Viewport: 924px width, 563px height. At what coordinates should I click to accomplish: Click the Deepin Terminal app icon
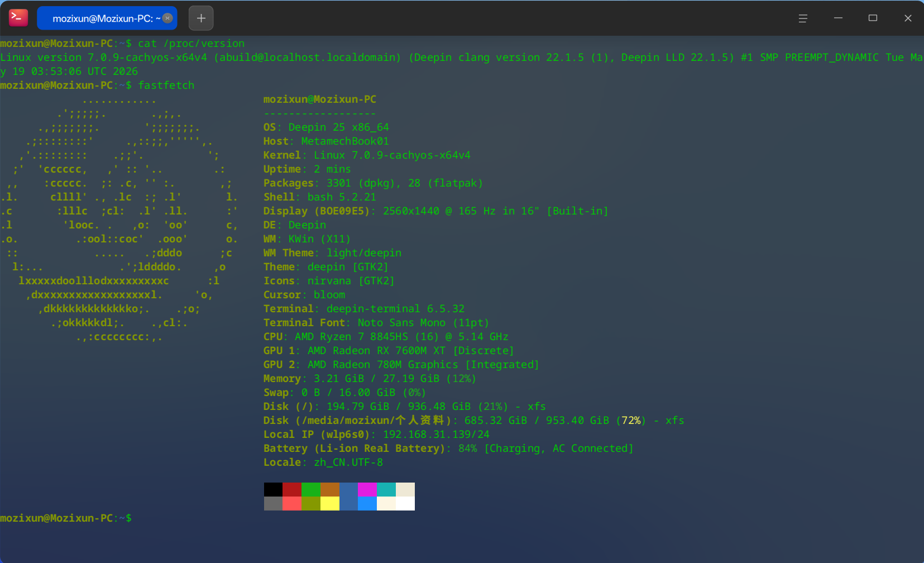(x=18, y=18)
